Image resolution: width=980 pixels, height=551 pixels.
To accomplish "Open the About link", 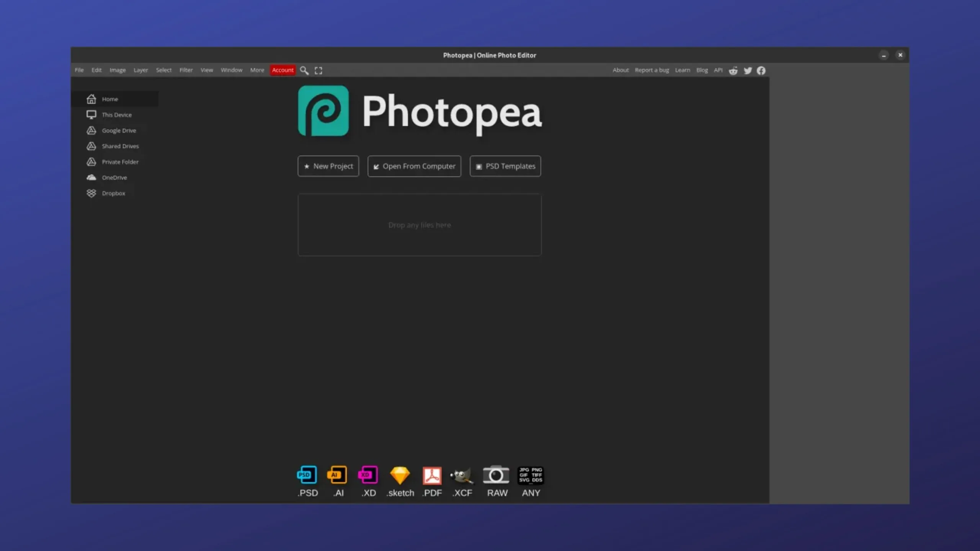I will point(621,70).
